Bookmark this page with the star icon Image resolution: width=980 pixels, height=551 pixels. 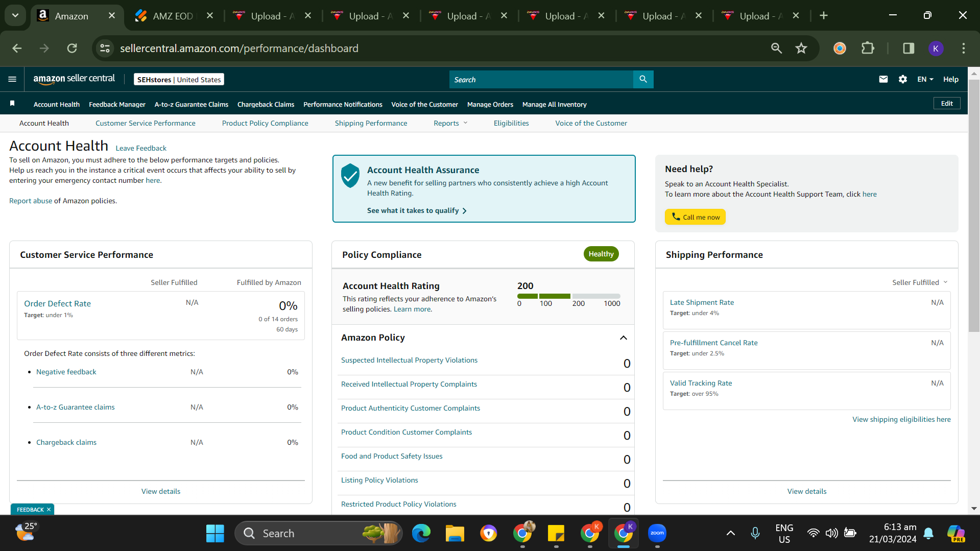(801, 48)
